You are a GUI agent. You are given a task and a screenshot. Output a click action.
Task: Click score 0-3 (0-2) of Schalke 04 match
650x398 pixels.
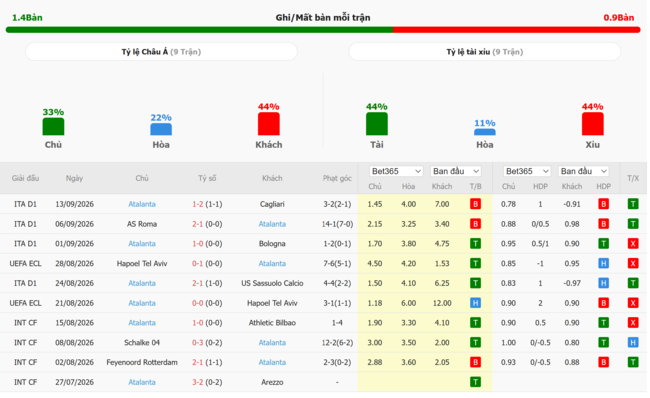[x=207, y=342]
